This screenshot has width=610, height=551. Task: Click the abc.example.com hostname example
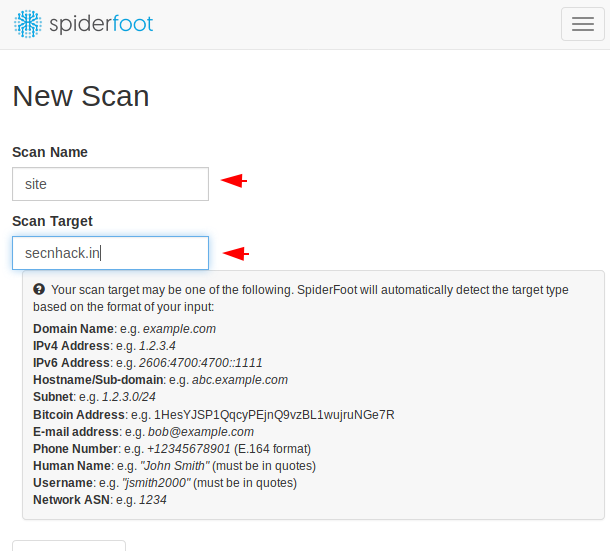240,380
